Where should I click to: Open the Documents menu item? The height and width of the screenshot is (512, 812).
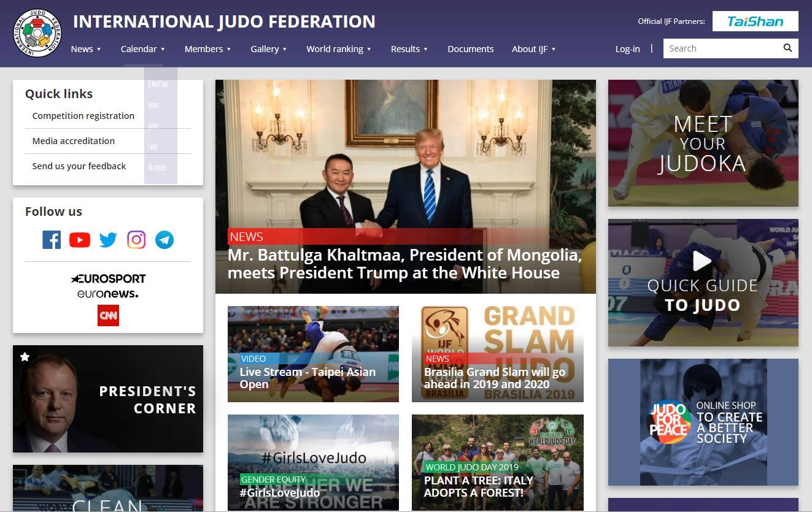[470, 49]
